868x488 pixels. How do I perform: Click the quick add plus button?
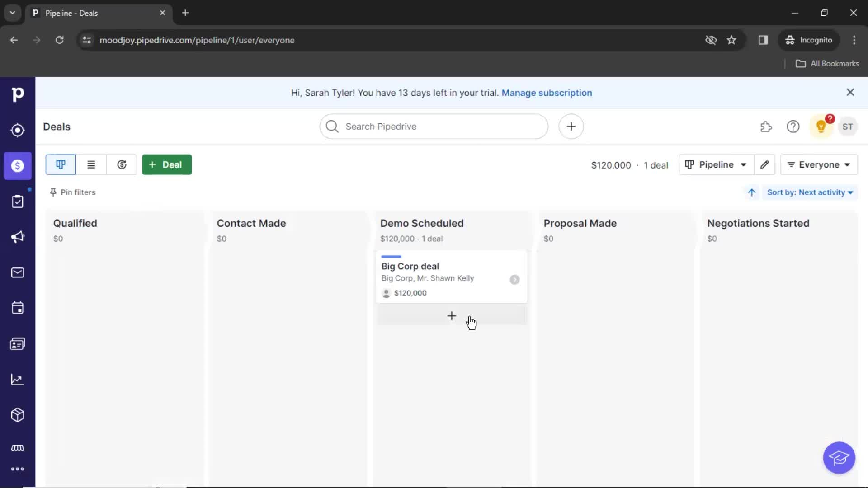[571, 127]
